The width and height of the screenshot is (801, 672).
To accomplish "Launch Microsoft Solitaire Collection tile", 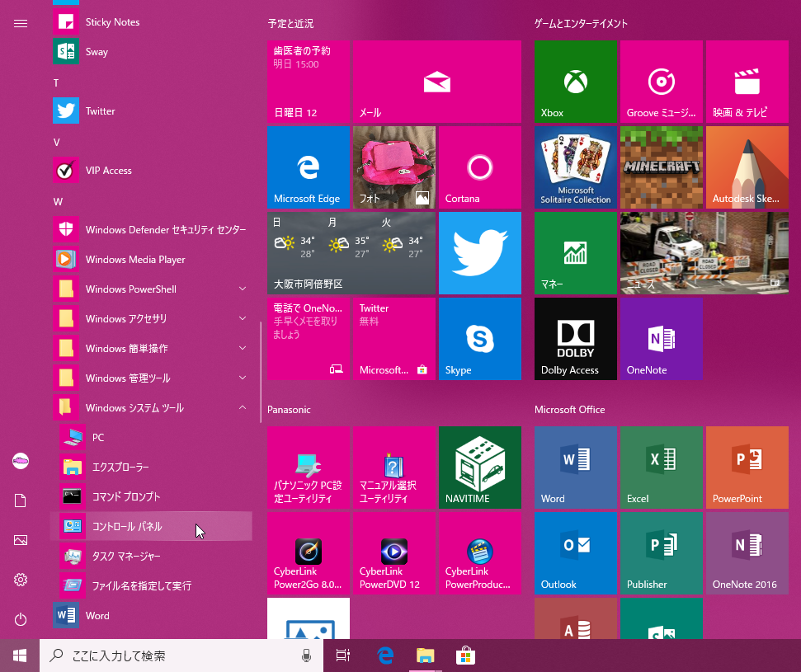I will (x=575, y=167).
